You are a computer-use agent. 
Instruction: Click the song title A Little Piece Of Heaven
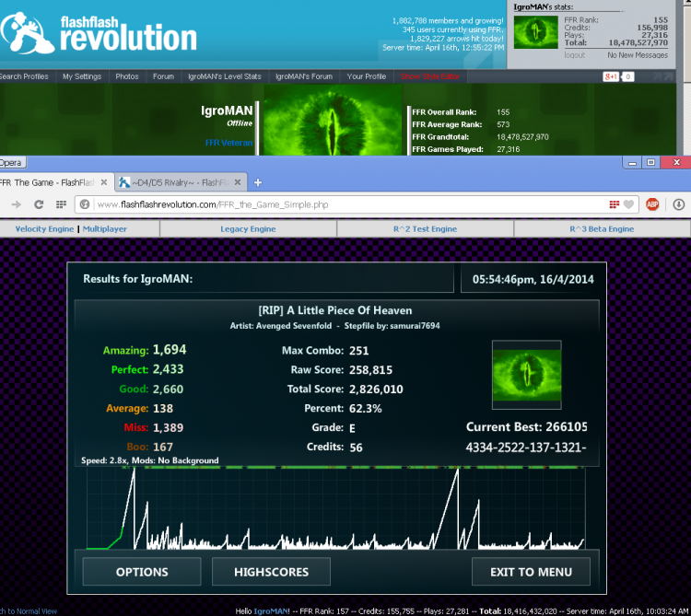tap(335, 310)
